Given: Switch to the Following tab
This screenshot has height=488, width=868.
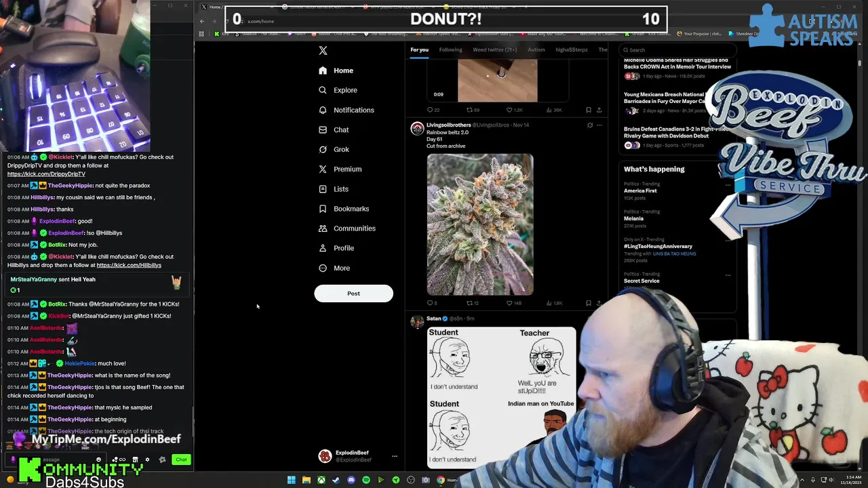Looking at the screenshot, I should 450,49.
